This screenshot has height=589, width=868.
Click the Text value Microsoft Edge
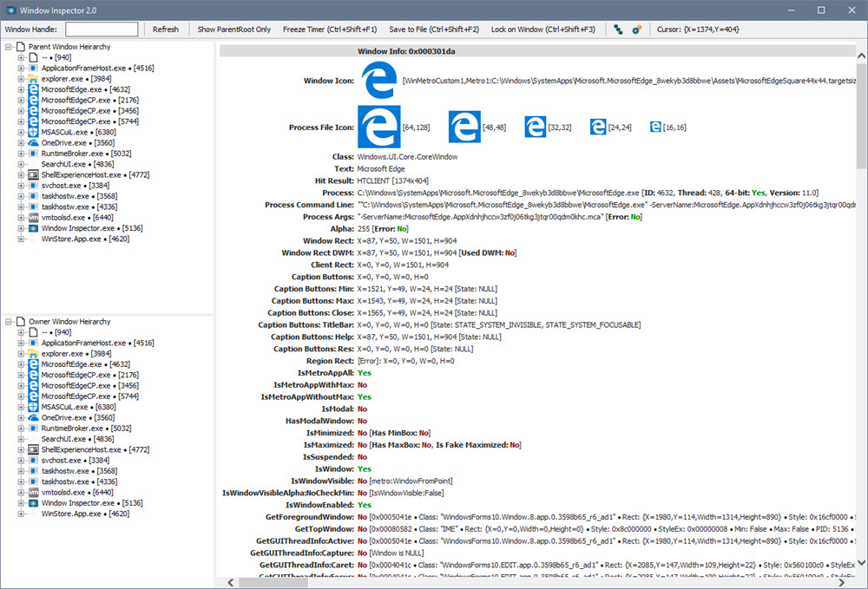[x=381, y=168]
